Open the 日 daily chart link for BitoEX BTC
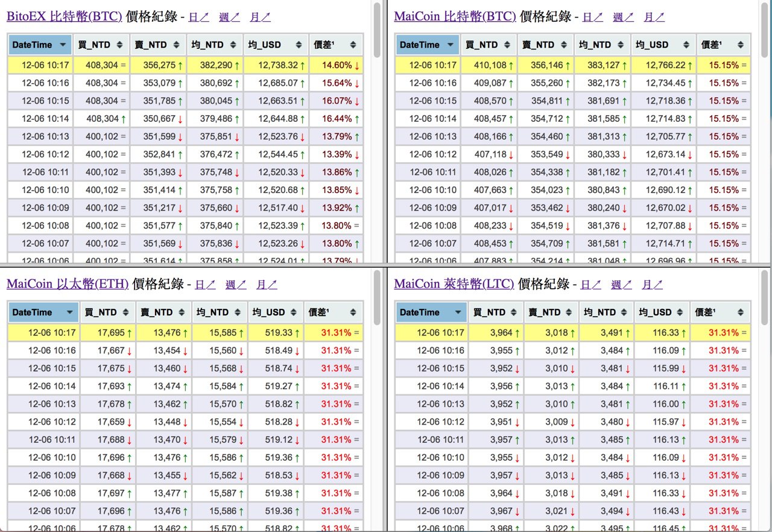The height and width of the screenshot is (532, 772). [x=198, y=17]
